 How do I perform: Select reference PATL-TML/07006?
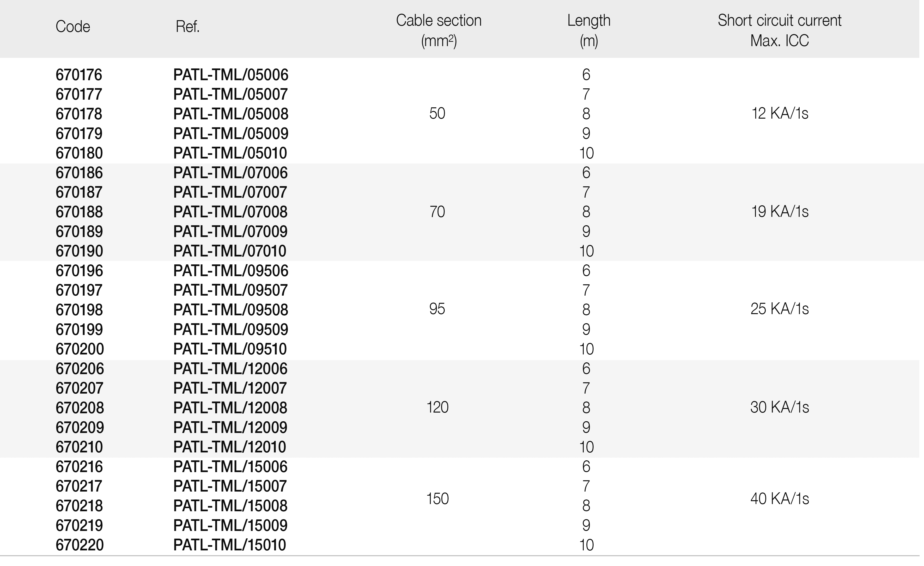click(x=230, y=173)
